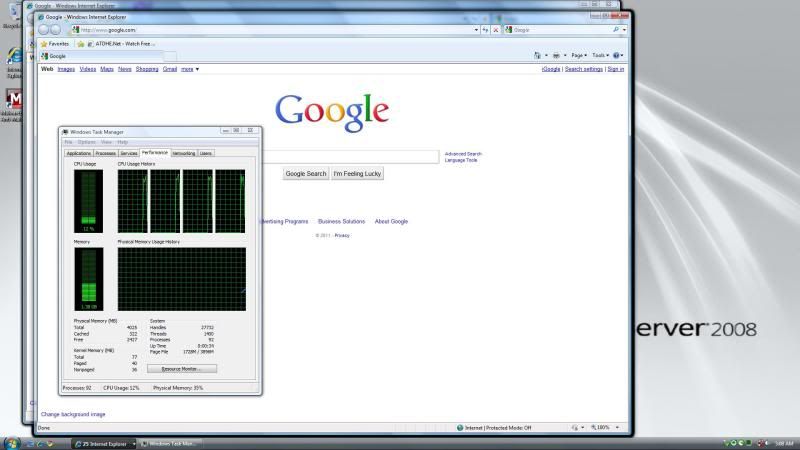Image resolution: width=800 pixels, height=450 pixels.
Task: Open the Business Solutions link
Action: tap(341, 221)
